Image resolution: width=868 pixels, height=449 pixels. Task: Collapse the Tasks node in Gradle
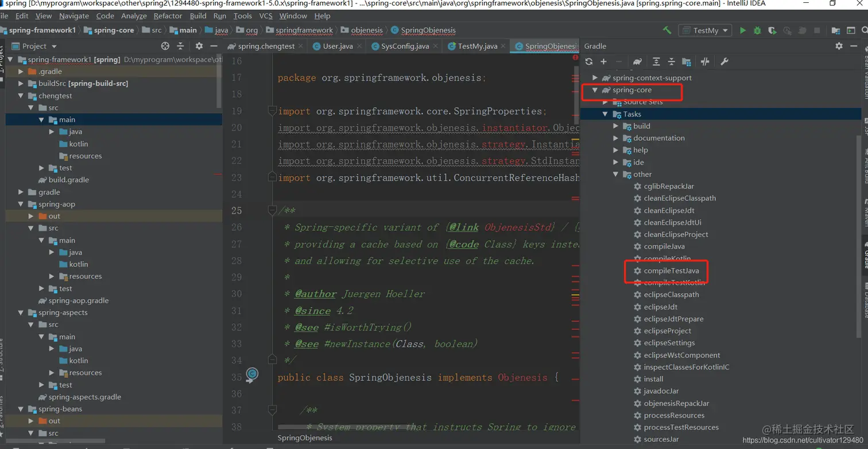(605, 114)
